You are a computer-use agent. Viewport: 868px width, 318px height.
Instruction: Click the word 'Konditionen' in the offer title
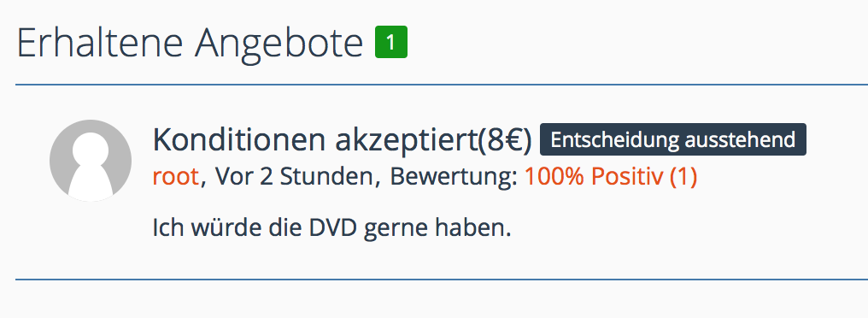[x=238, y=140]
